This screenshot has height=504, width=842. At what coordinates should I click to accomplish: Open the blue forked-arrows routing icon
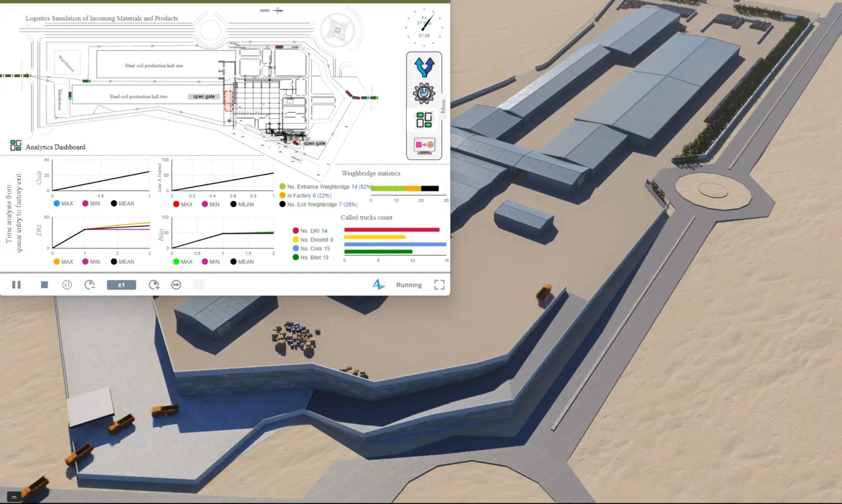[x=424, y=68]
